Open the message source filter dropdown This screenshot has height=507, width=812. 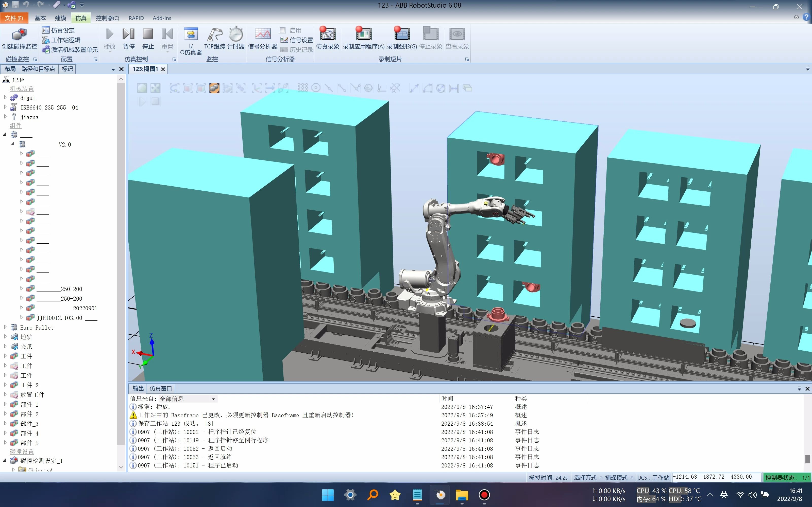pos(213,399)
